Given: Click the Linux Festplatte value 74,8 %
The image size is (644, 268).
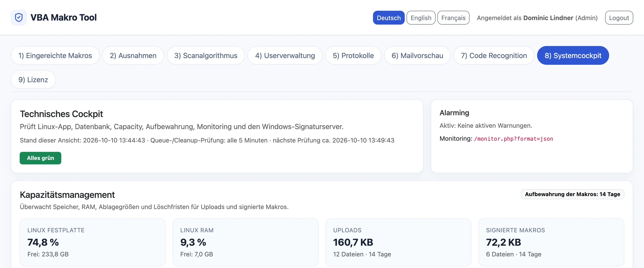Looking at the screenshot, I should click(x=43, y=242).
